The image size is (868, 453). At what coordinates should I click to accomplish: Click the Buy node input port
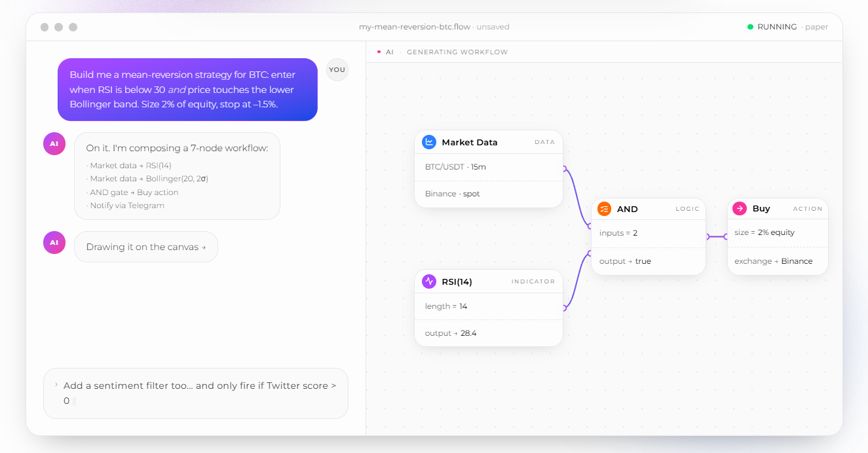click(726, 236)
